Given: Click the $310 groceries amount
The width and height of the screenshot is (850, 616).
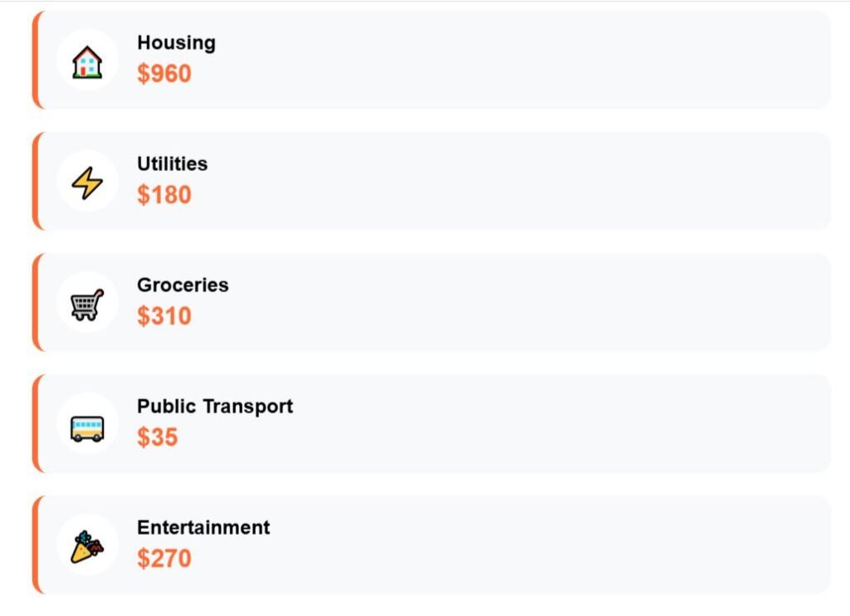Looking at the screenshot, I should [x=164, y=316].
